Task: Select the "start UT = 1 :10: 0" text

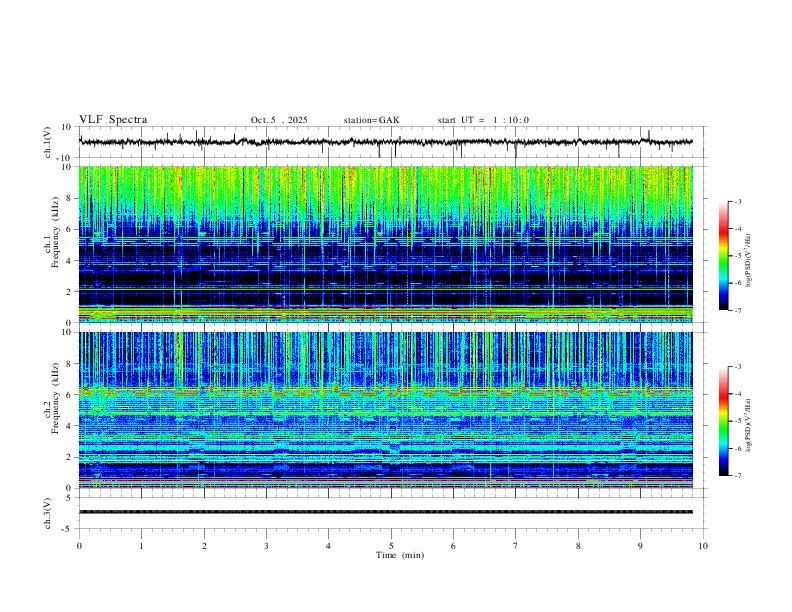Action: [483, 120]
